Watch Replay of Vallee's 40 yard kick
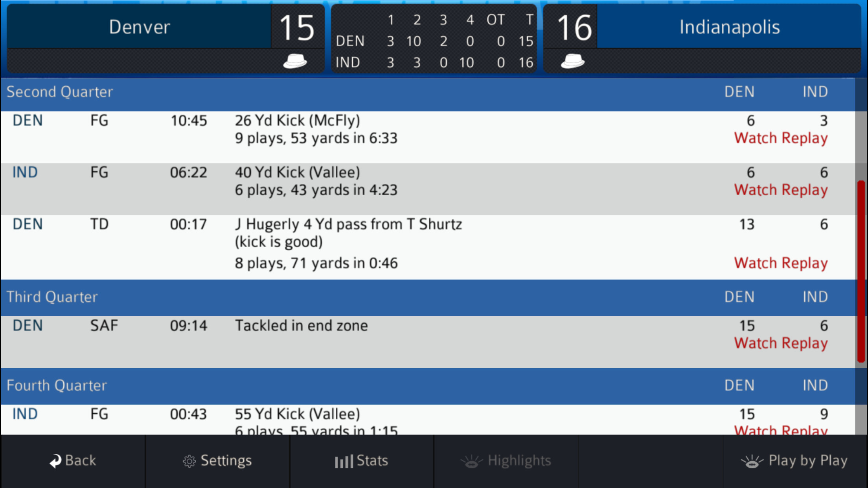Screen dimensions: 868x488 [781, 189]
